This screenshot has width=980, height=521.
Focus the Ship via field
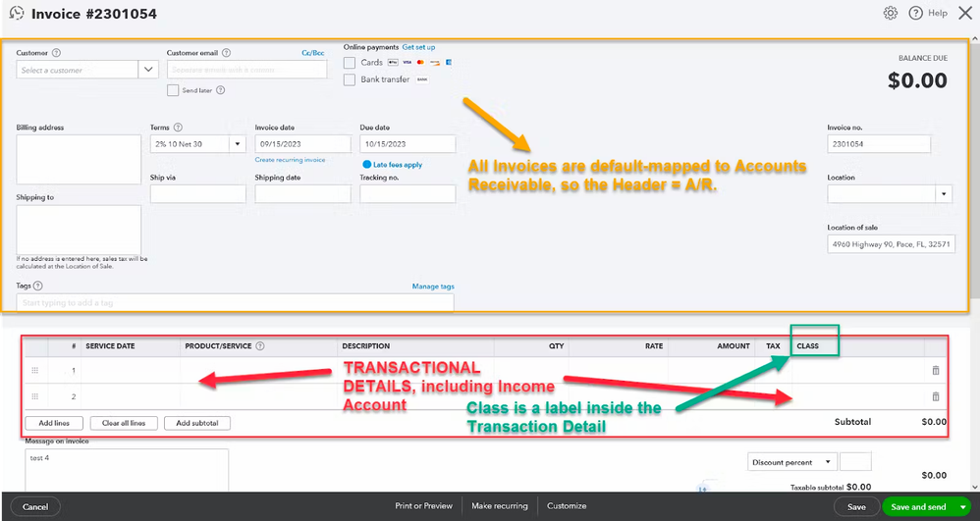point(198,193)
